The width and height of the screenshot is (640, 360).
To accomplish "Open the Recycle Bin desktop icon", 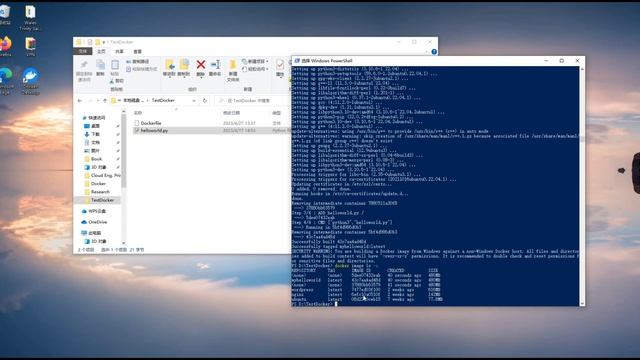I will [x=5, y=15].
